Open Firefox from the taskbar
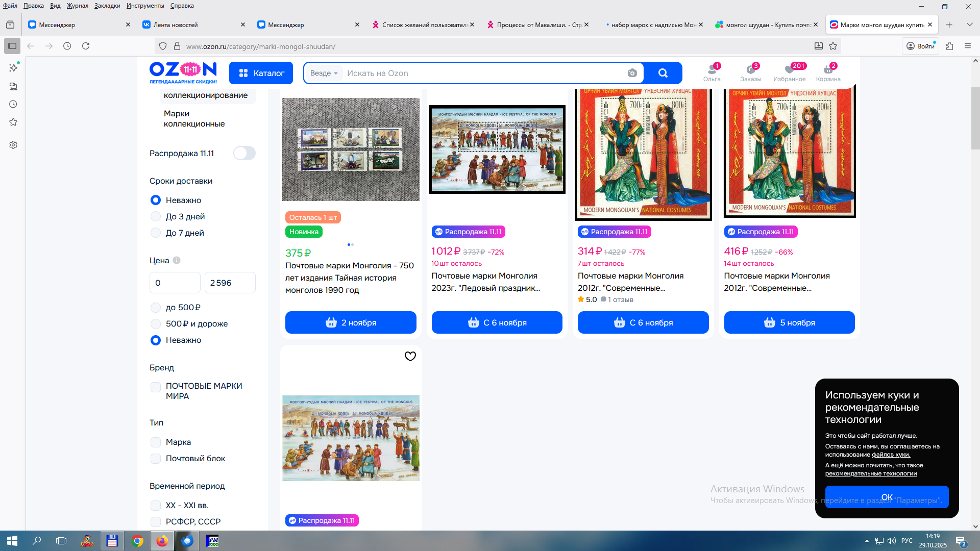980x551 pixels. click(x=162, y=541)
